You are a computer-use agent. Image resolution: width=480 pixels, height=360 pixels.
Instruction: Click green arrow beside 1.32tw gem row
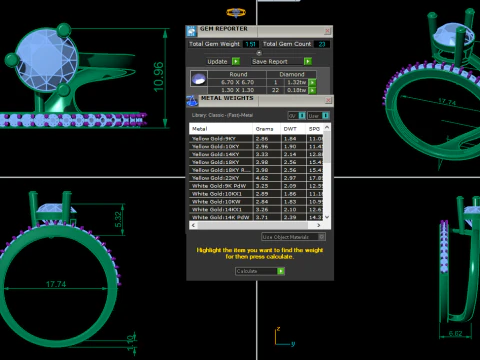[312, 82]
